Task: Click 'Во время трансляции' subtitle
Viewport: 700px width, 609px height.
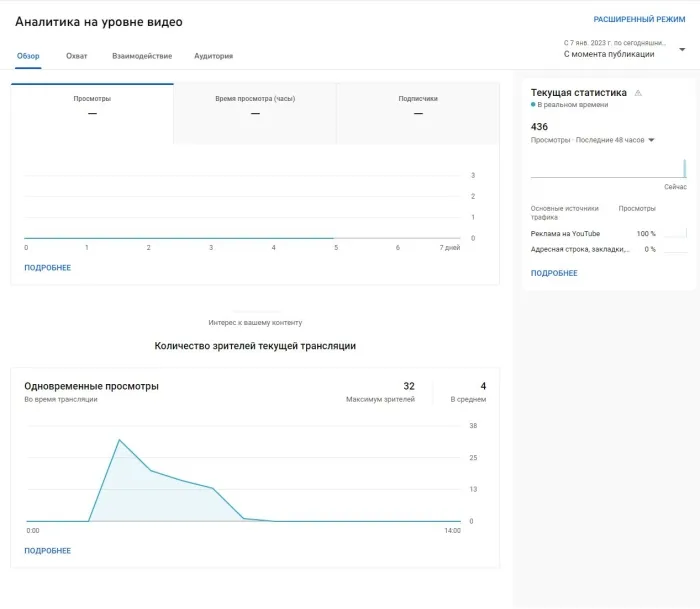Action: click(x=61, y=399)
